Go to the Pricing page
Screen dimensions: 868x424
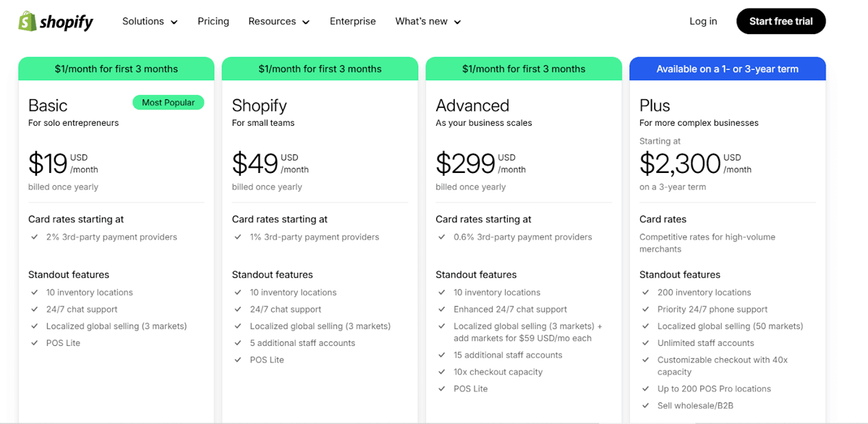[213, 22]
